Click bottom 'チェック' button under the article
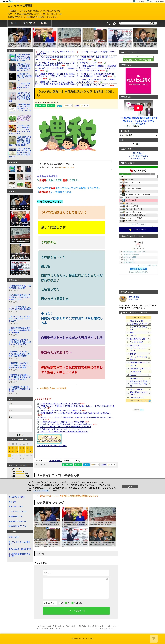 click(x=95, y=465)
